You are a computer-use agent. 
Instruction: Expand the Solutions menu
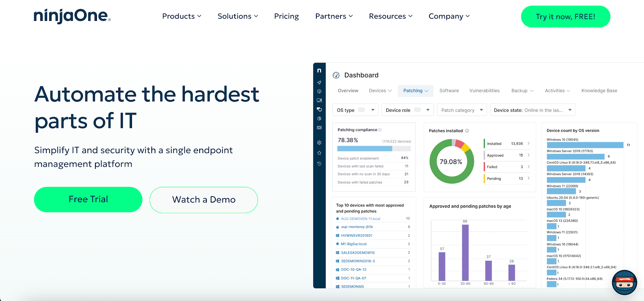click(238, 16)
